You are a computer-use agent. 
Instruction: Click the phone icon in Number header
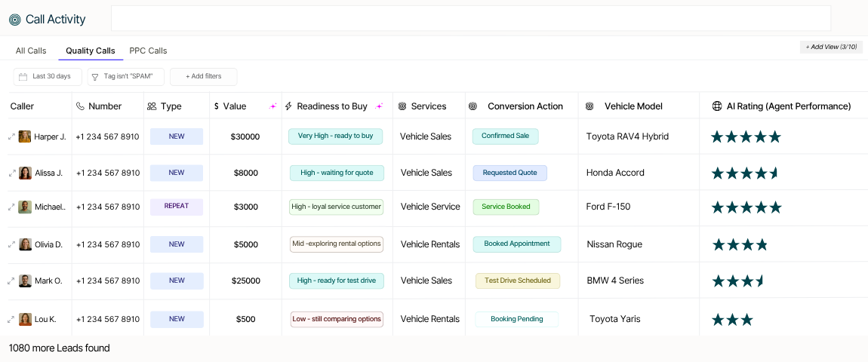pyautogui.click(x=81, y=106)
